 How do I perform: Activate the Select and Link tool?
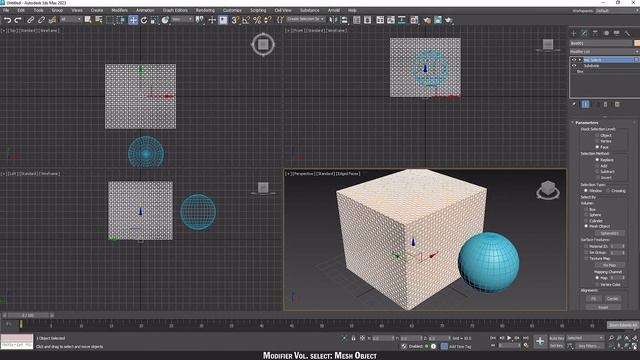30,20
